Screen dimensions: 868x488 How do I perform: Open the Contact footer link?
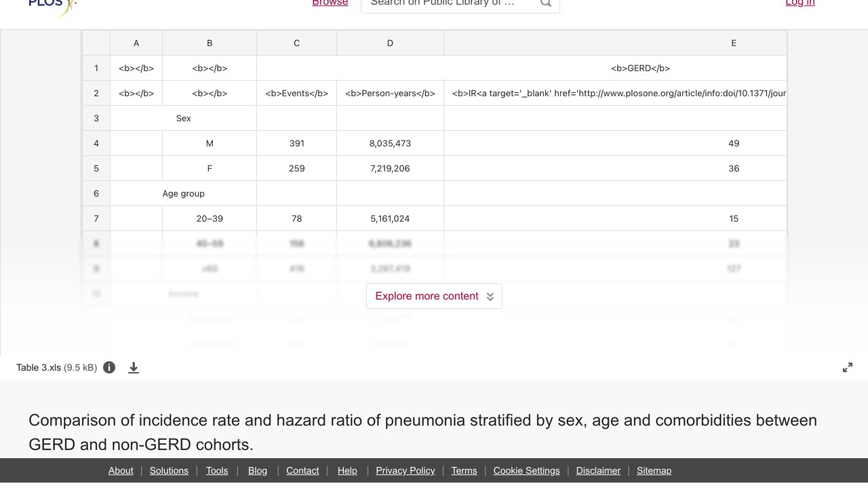(x=302, y=470)
